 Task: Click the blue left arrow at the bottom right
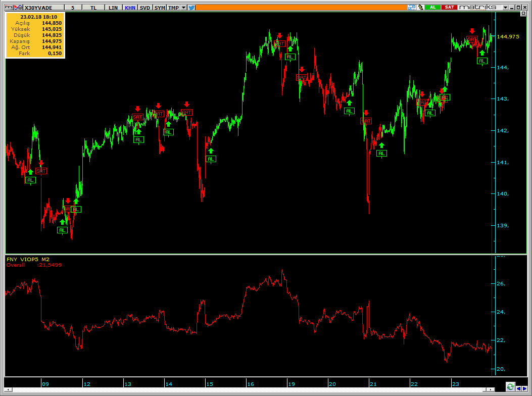coord(518,388)
